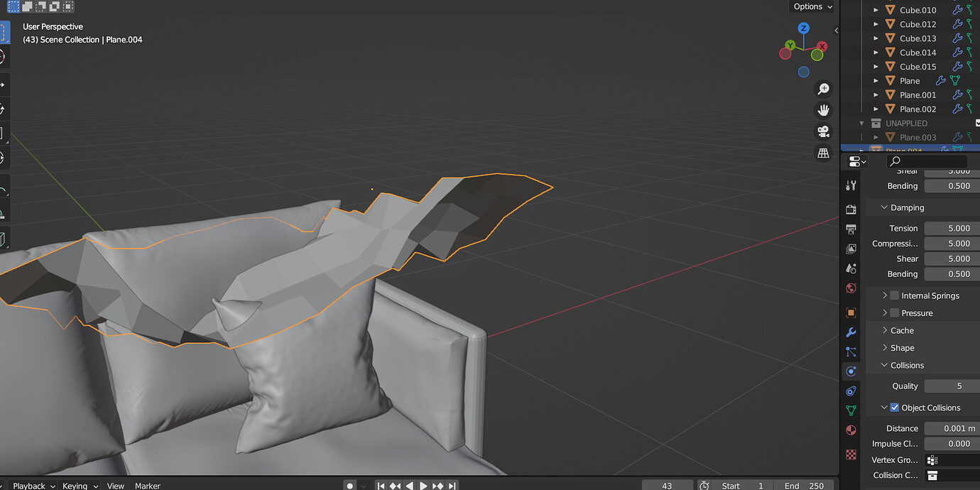The width and height of the screenshot is (980, 490).
Task: Choose the Invert selection mode icon
Action: click(53, 6)
